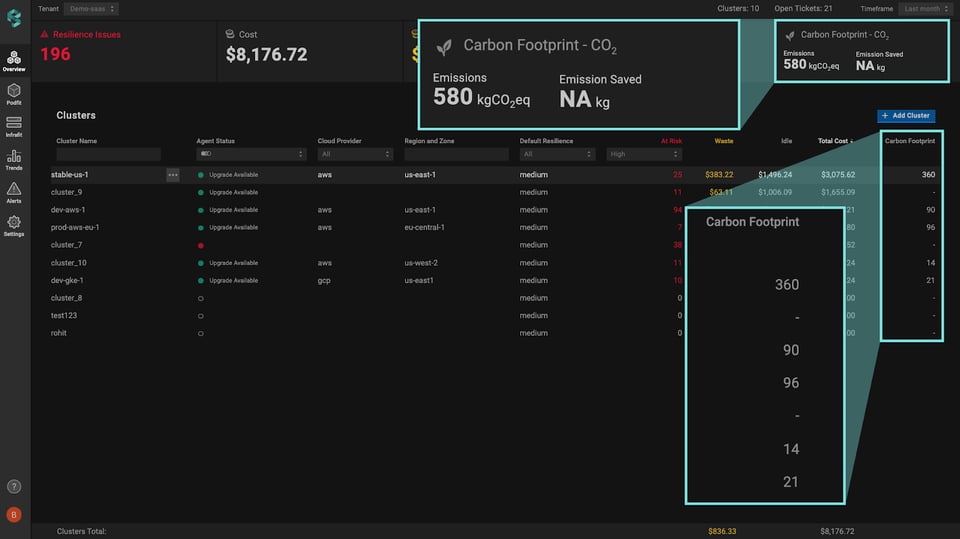The image size is (960, 539).
Task: Open the user avatar B icon
Action: pos(13,515)
